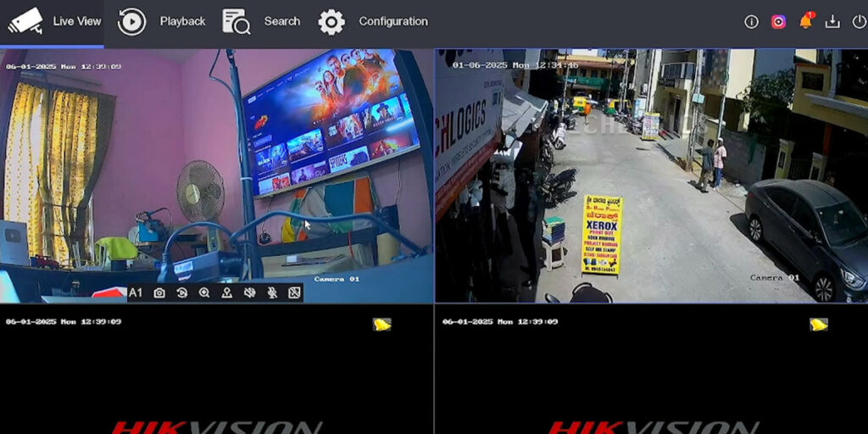Open the PTZ joystick control icon
Screen dimensions: 868x434
[x=226, y=293]
